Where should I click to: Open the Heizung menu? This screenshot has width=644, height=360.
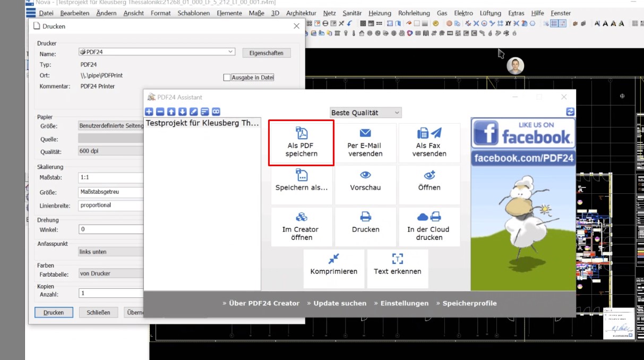380,13
